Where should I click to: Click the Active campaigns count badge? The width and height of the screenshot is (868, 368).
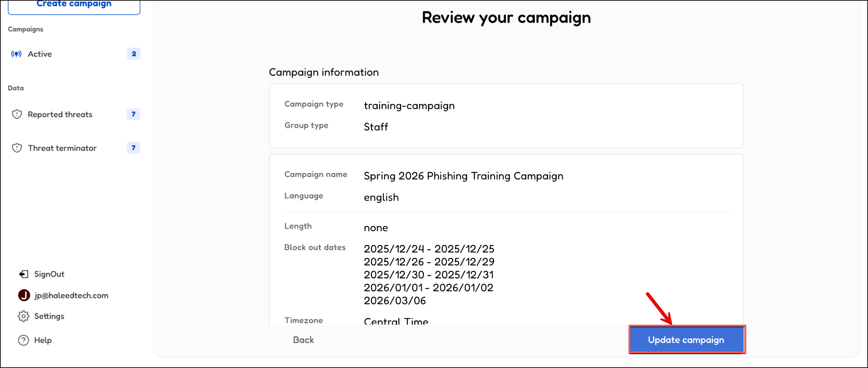(x=134, y=54)
